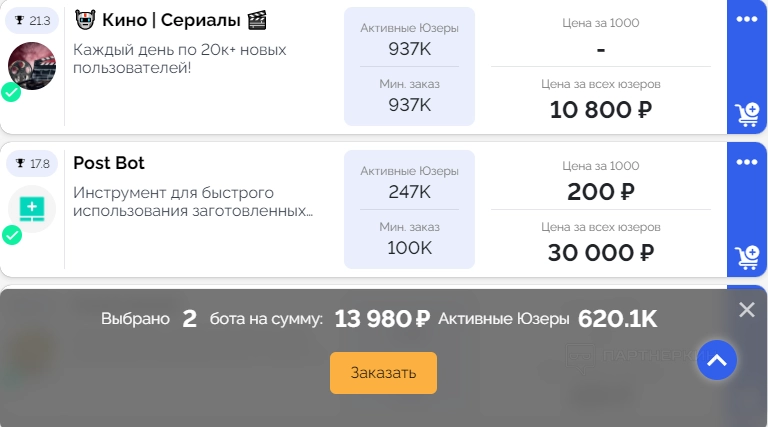
Task: Add Кино | Сериалы bot to cart
Action: pos(747,114)
